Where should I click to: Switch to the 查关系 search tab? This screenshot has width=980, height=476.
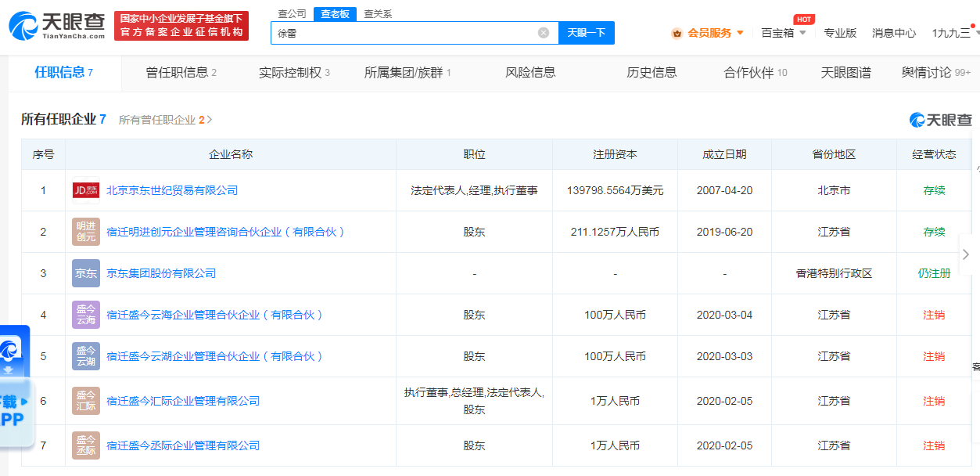tap(378, 14)
